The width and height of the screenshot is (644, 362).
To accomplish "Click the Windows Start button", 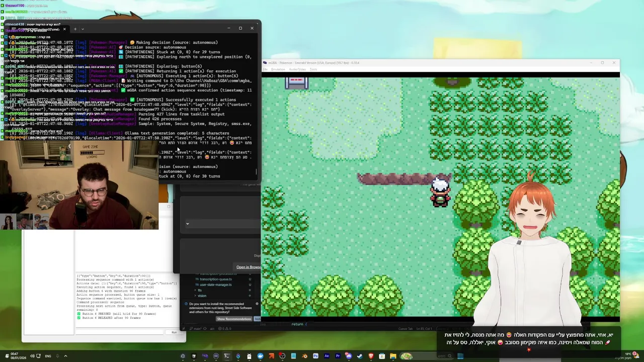I will pyautogui.click(x=460, y=356).
